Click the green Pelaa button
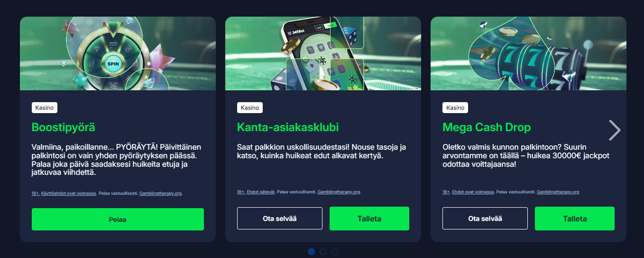This screenshot has width=644, height=258. point(118,220)
